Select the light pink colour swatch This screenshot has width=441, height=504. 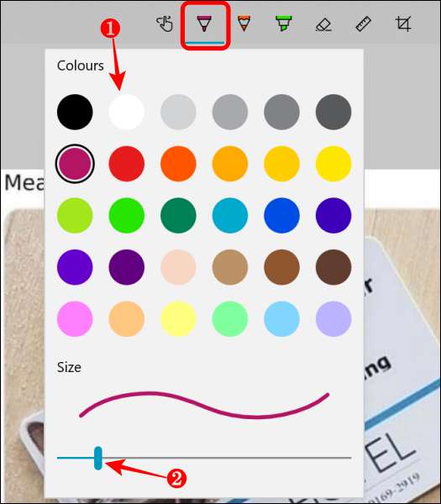point(75,319)
